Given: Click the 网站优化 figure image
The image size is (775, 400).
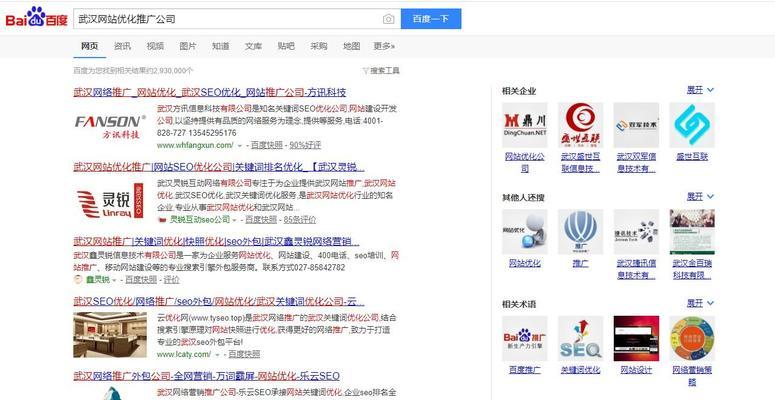Looking at the screenshot, I should (525, 232).
